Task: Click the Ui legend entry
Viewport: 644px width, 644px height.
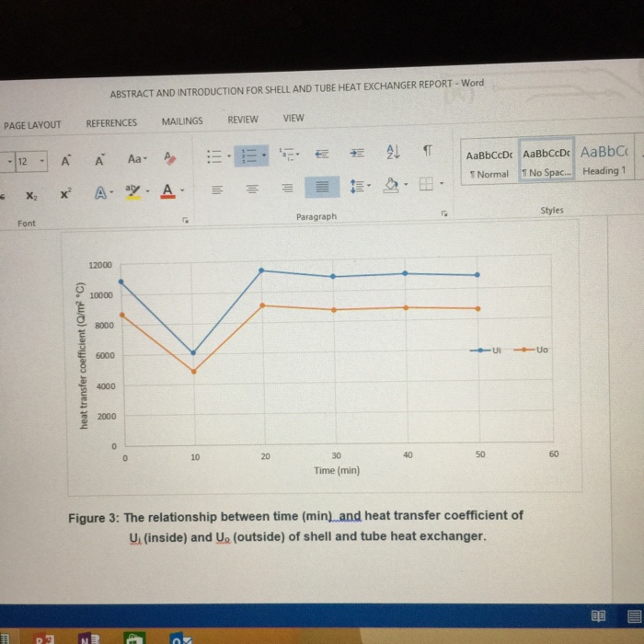Action: coord(486,351)
